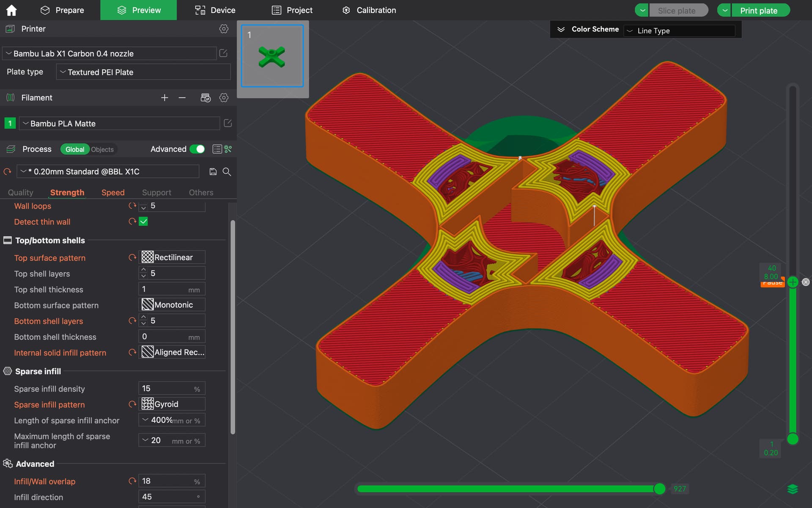Switch process scope to Objects
Screen dimensions: 812x508
pos(102,149)
